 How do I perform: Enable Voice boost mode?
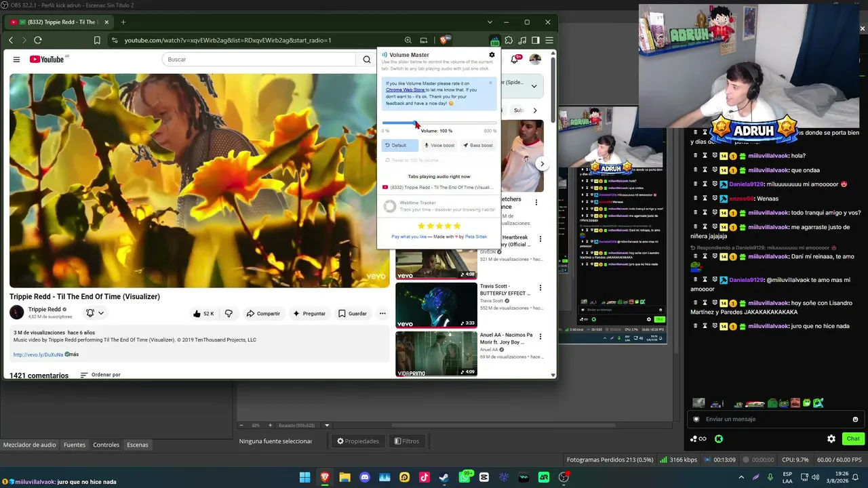click(x=439, y=145)
